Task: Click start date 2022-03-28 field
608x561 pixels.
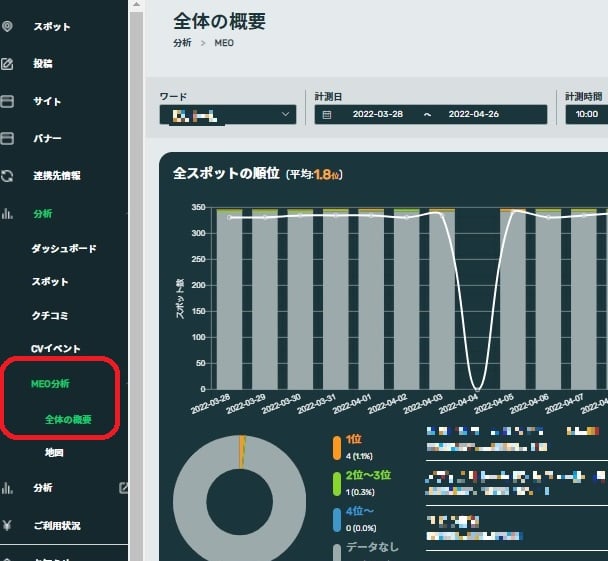Action: (x=378, y=114)
